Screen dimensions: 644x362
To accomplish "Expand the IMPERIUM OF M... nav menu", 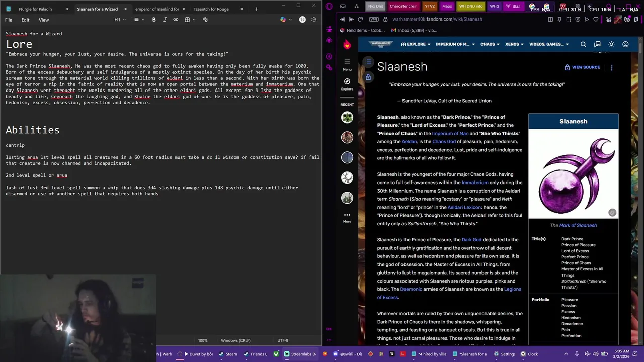I will pos(455,44).
